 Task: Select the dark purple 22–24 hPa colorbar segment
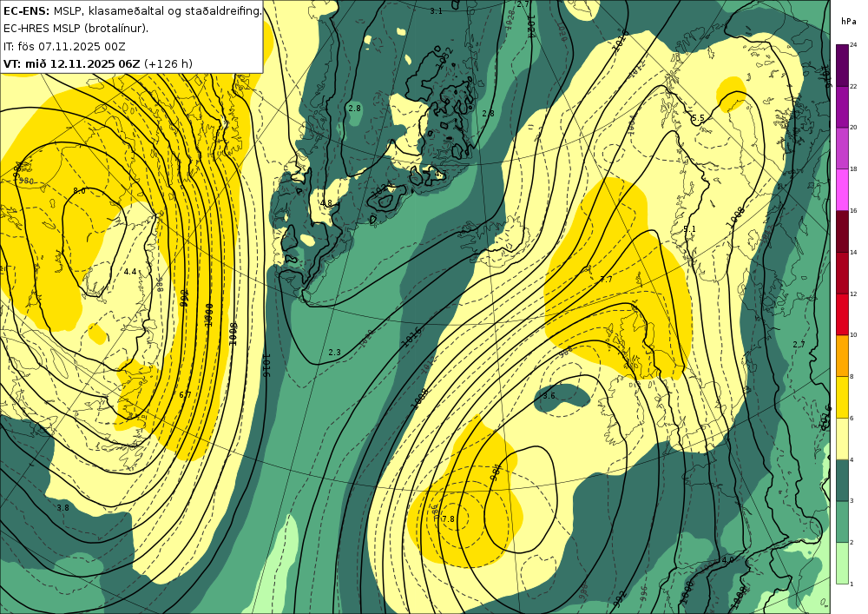coord(842,65)
